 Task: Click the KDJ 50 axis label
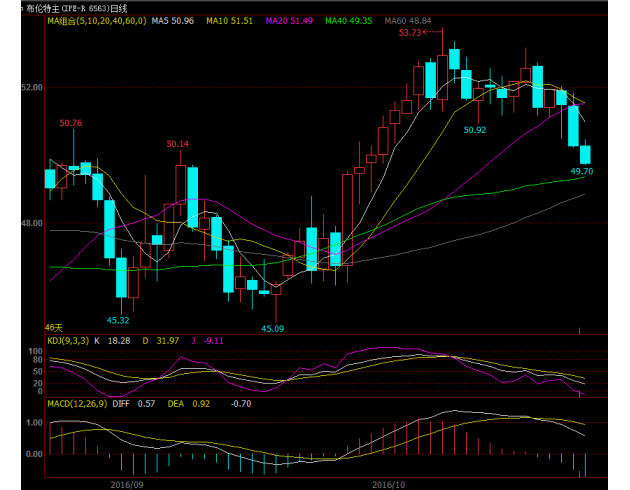tap(38, 372)
